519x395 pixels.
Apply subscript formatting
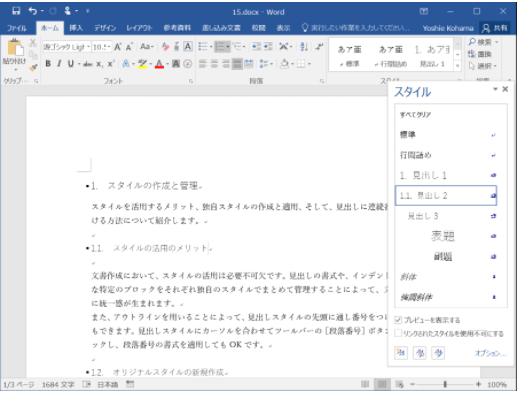click(x=99, y=64)
